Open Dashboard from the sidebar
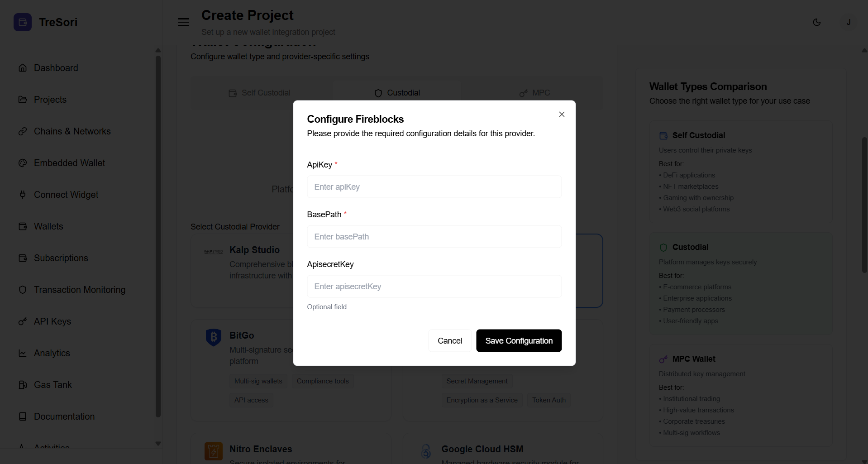The width and height of the screenshot is (868, 464). pyautogui.click(x=56, y=68)
